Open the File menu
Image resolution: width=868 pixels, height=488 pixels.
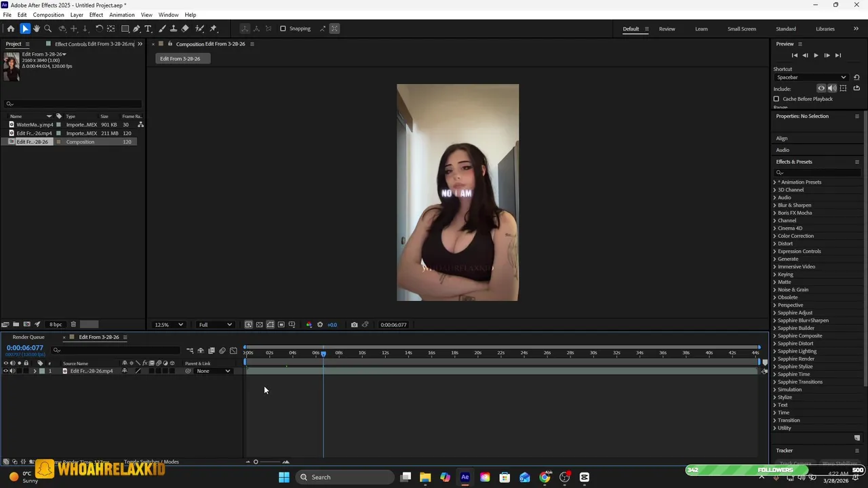pyautogui.click(x=7, y=15)
